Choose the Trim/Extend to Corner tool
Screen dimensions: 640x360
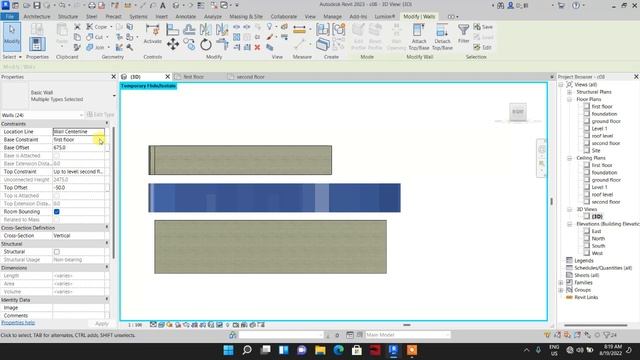click(222, 44)
